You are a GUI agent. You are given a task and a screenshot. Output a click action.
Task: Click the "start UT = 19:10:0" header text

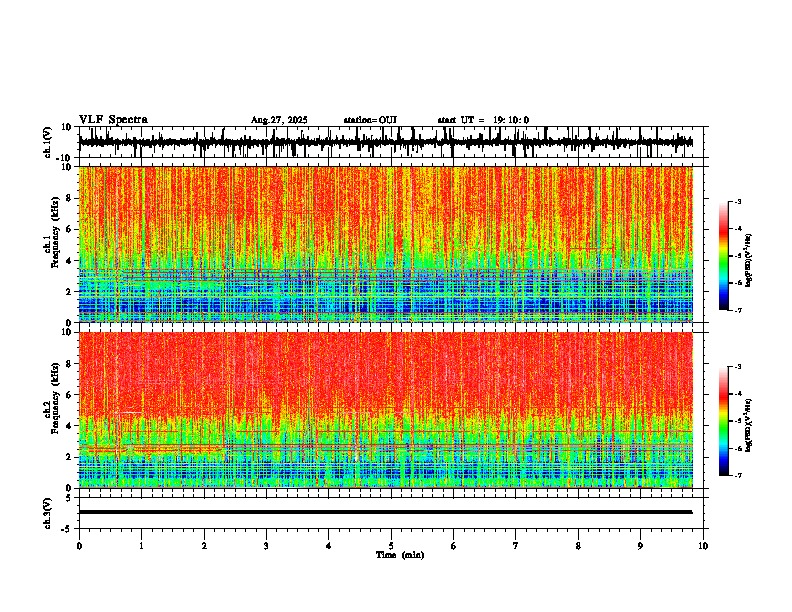click(483, 120)
